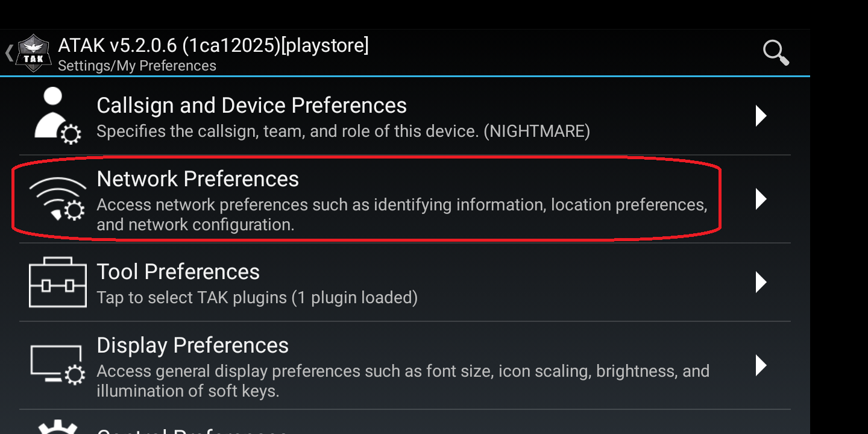
Task: Tap the 'Tap to select TAK plugins' text
Action: coord(257,297)
